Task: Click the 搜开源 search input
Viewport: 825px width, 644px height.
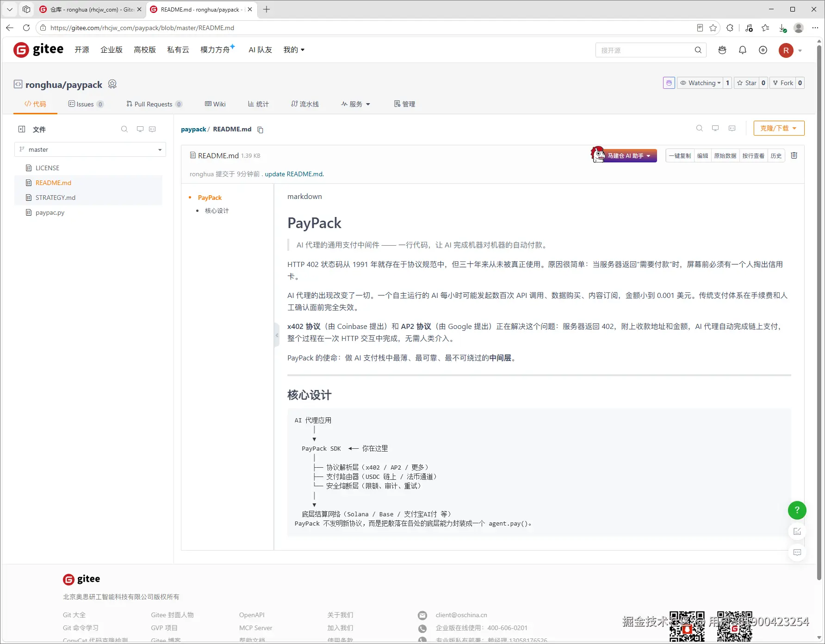Action: (645, 50)
